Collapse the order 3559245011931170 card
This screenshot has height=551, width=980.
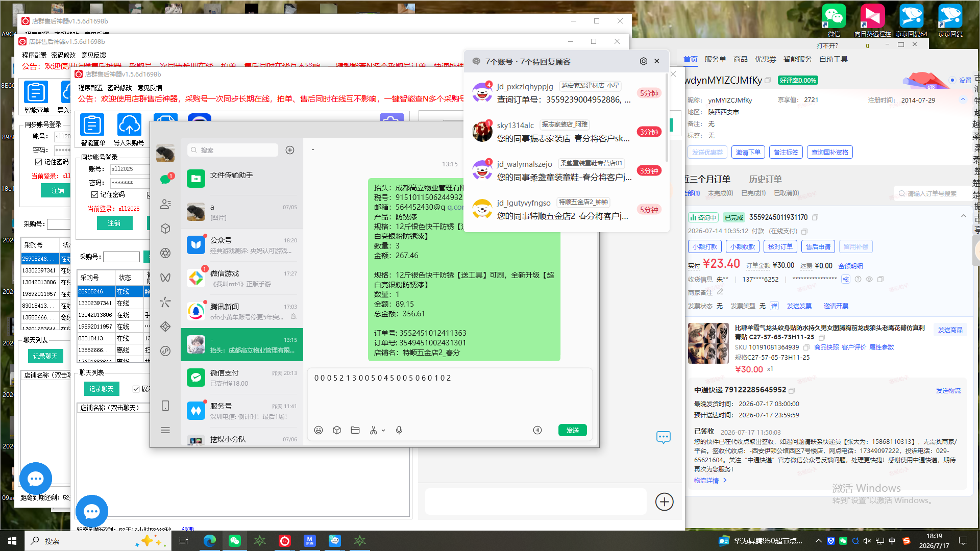963,216
